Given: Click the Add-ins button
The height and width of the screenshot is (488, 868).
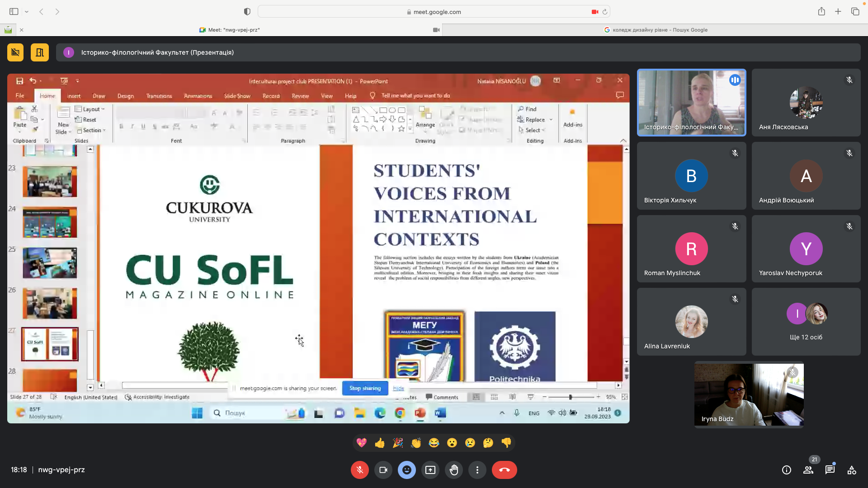Looking at the screenshot, I should point(573,118).
